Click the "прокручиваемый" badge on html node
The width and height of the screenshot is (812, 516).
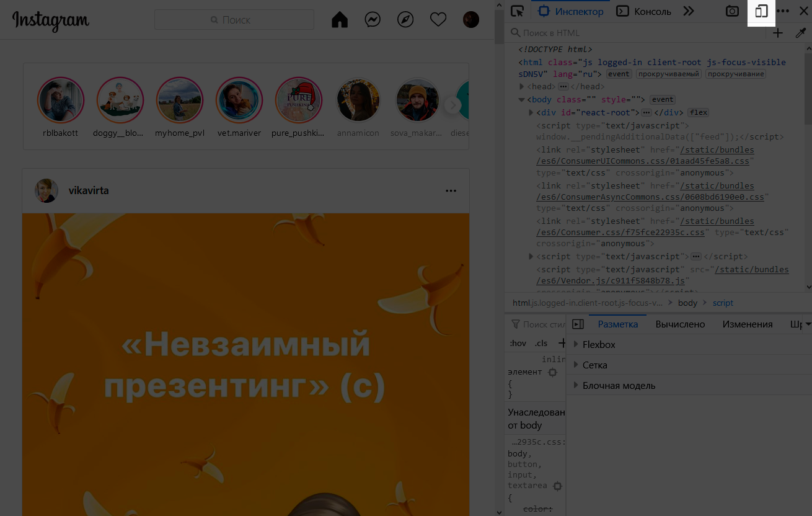click(669, 74)
